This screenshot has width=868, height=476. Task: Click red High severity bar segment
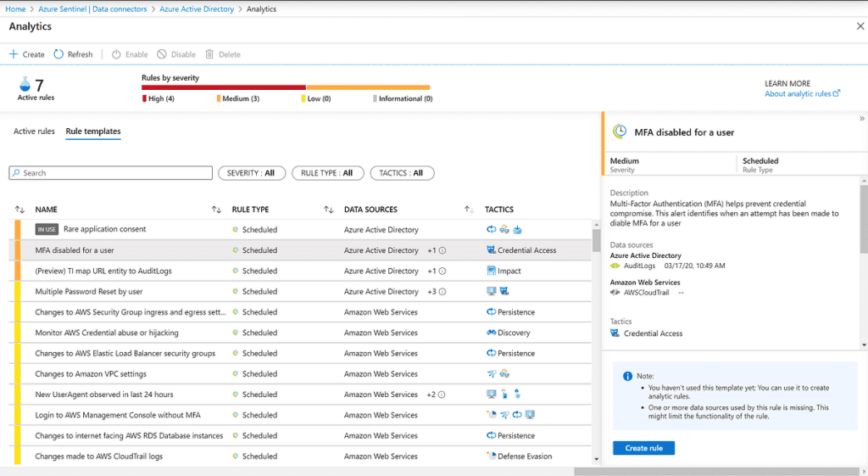[224, 87]
